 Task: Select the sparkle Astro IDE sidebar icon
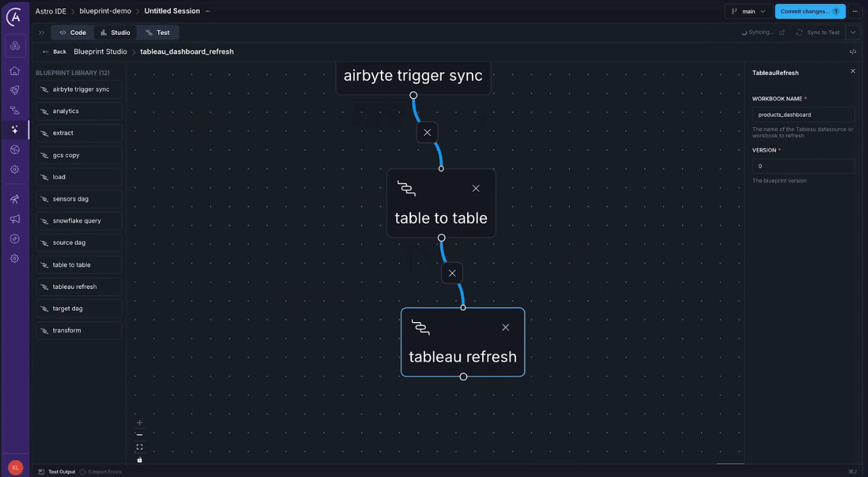click(15, 130)
